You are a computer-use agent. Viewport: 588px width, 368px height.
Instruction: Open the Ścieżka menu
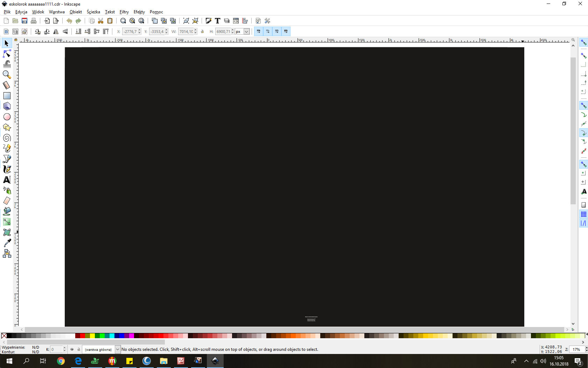93,12
